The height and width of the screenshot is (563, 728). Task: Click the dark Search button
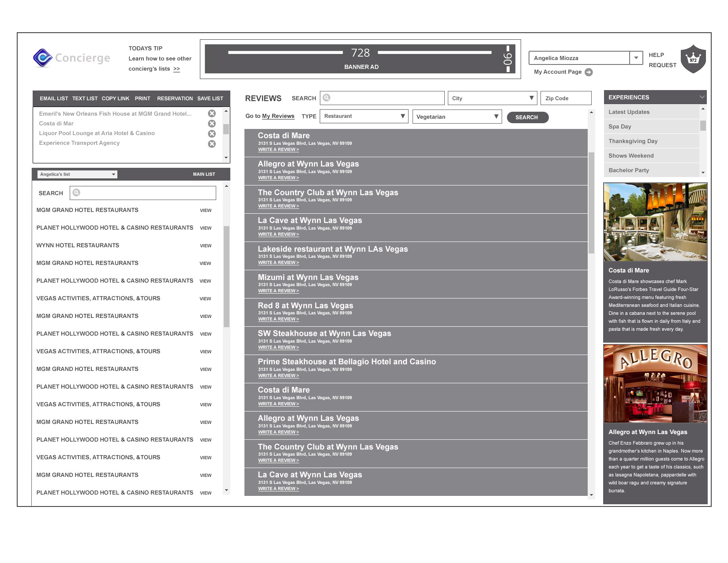click(527, 117)
